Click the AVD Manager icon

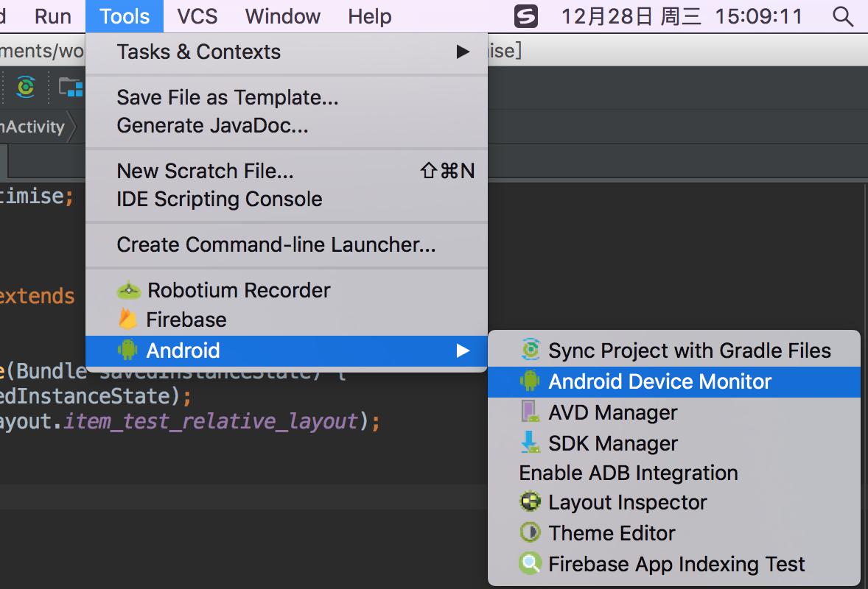[x=530, y=412]
